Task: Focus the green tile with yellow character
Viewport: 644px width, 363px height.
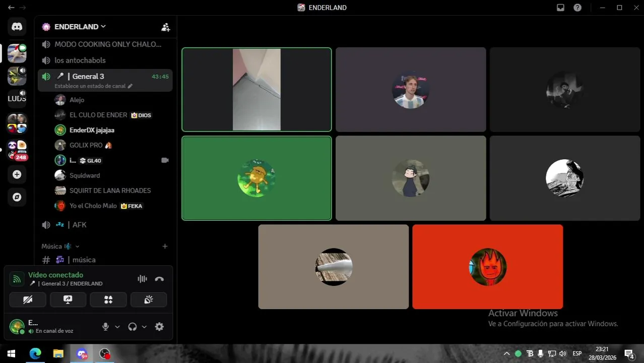Action: [256, 178]
